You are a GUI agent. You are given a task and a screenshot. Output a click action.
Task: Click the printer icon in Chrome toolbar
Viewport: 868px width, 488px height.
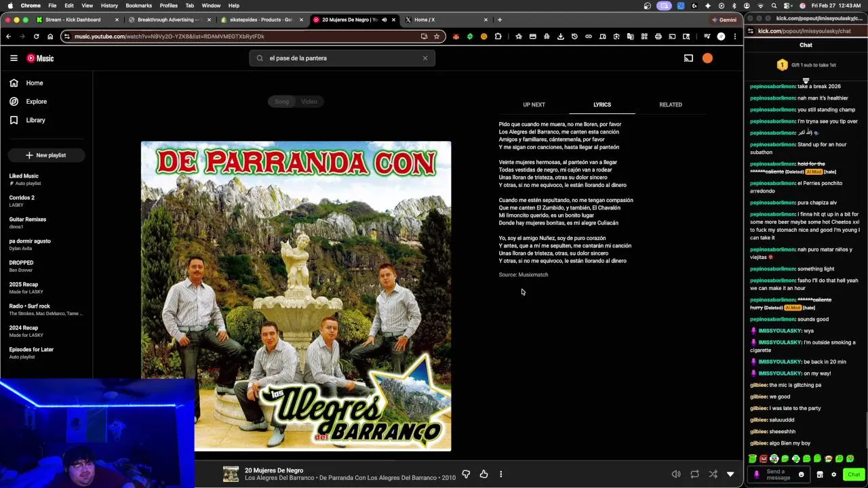(x=658, y=37)
